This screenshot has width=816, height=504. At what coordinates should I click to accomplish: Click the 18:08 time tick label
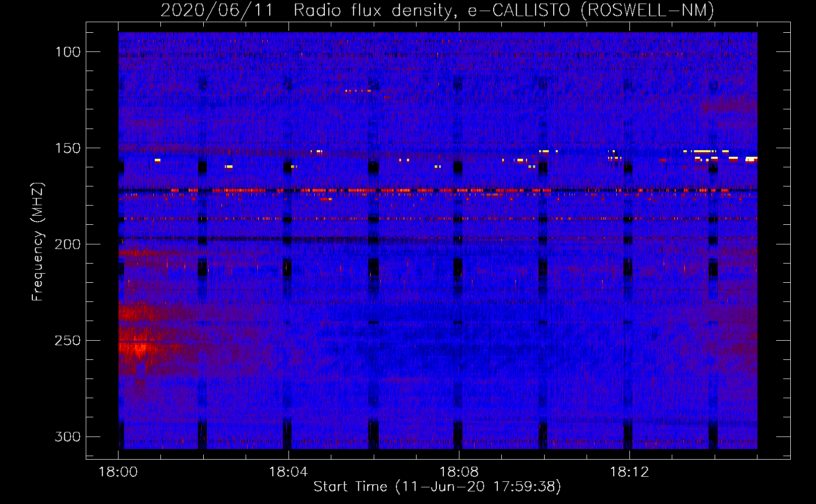pyautogui.click(x=459, y=472)
